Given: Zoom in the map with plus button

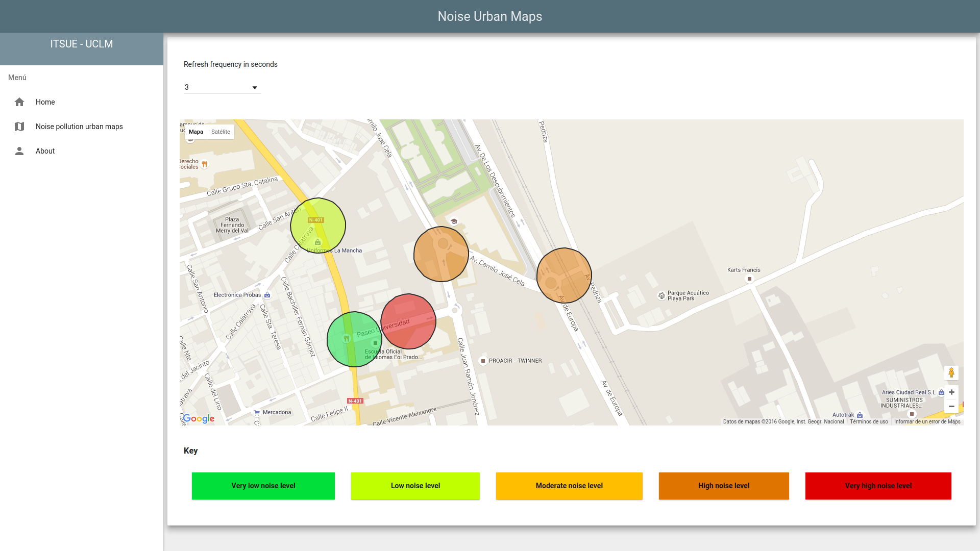Looking at the screenshot, I should point(951,392).
